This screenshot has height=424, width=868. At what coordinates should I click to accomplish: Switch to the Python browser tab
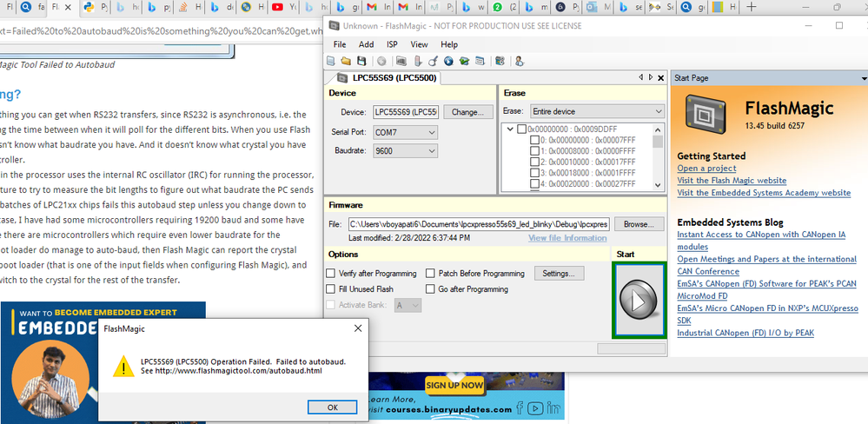[96, 7]
